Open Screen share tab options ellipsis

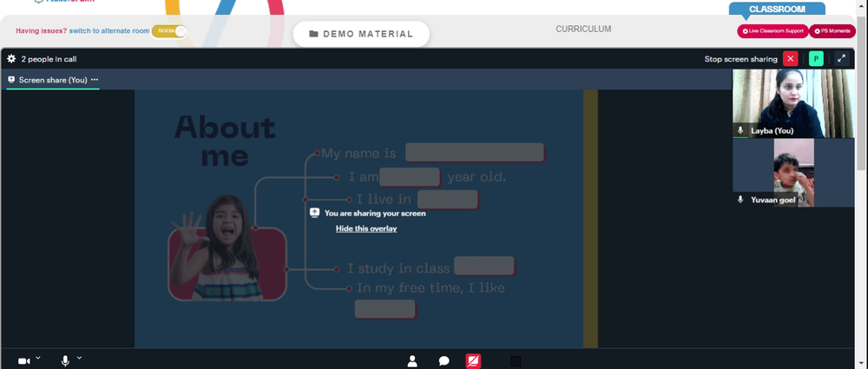[95, 80]
